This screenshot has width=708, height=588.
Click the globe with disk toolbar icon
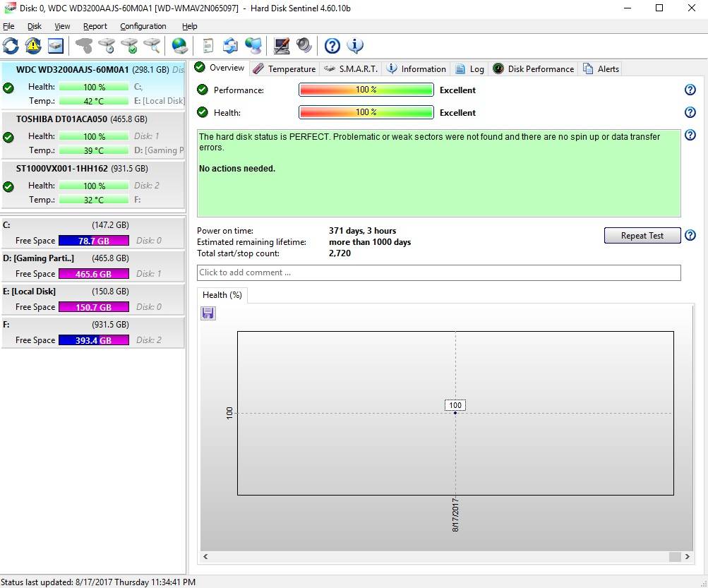[180, 46]
